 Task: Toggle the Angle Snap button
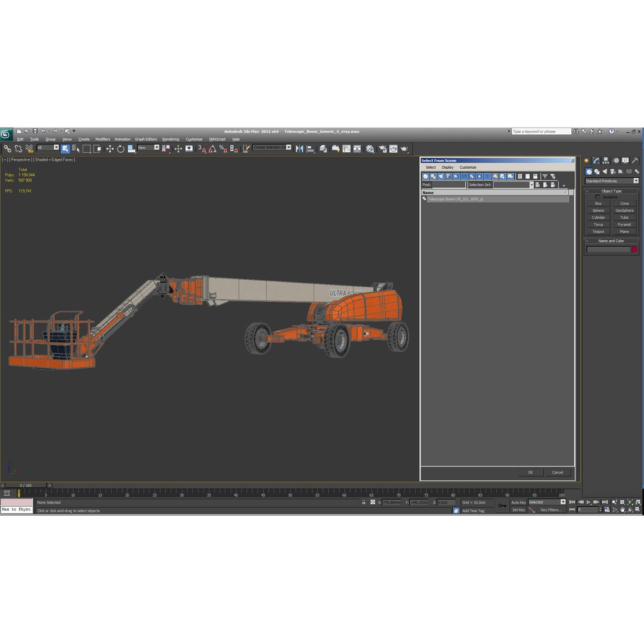pos(212,148)
